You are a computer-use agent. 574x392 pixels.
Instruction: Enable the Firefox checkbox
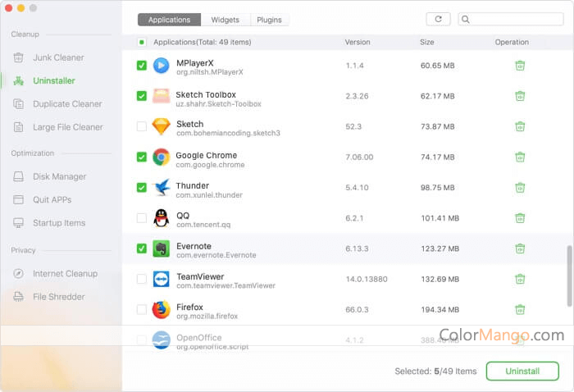(142, 310)
